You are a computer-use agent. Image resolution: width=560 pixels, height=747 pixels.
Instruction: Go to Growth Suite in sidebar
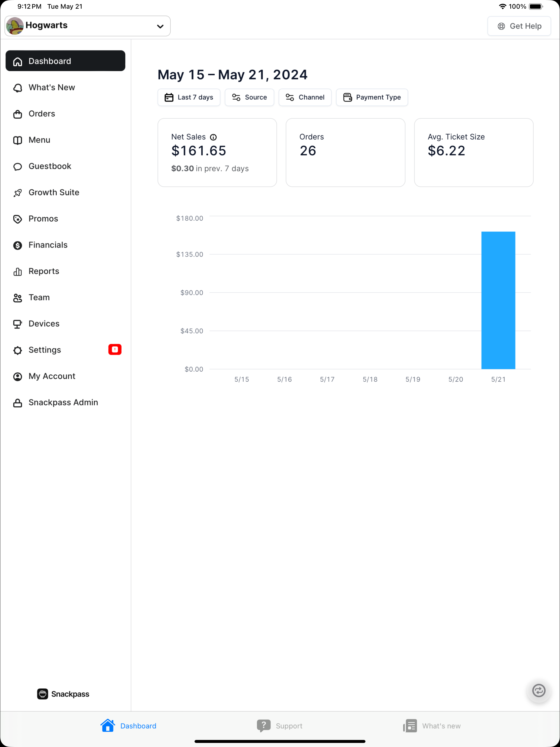click(65, 192)
